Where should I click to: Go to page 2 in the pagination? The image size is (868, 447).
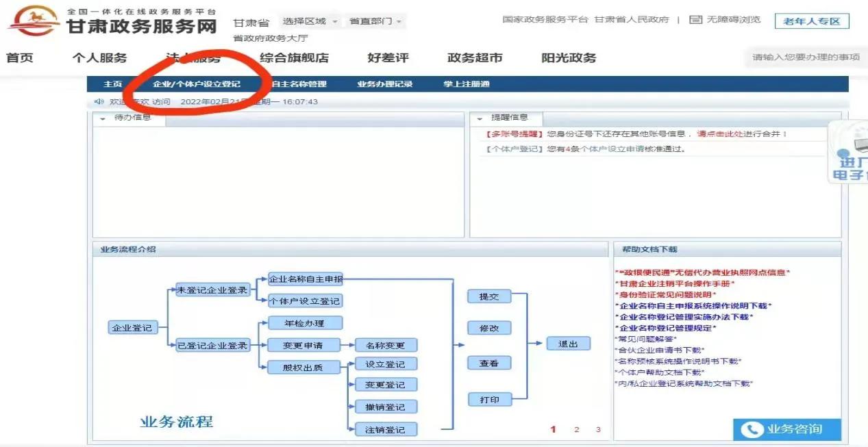(x=576, y=429)
